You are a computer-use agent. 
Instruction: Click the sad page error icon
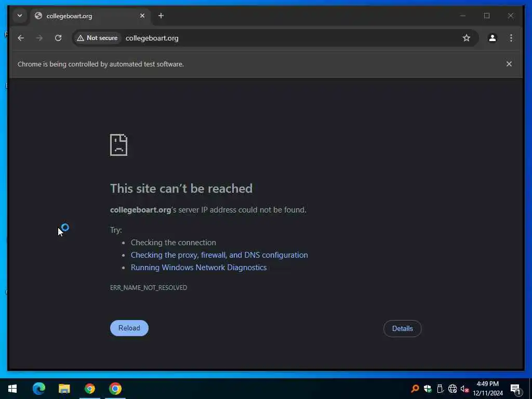(119, 145)
